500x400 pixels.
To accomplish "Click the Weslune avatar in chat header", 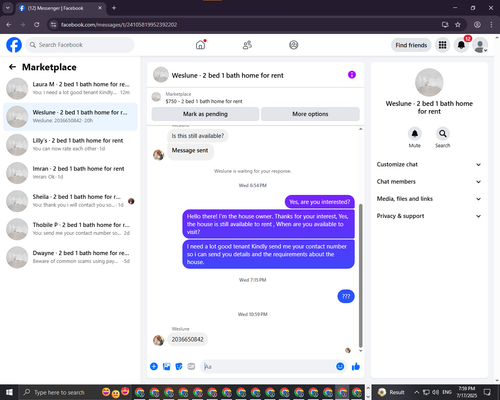I will (161, 75).
